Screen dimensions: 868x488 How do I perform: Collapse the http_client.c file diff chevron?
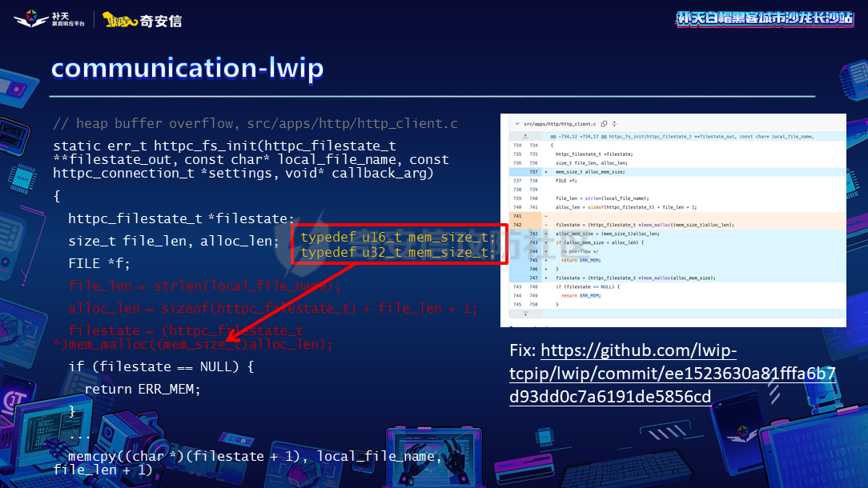(516, 124)
